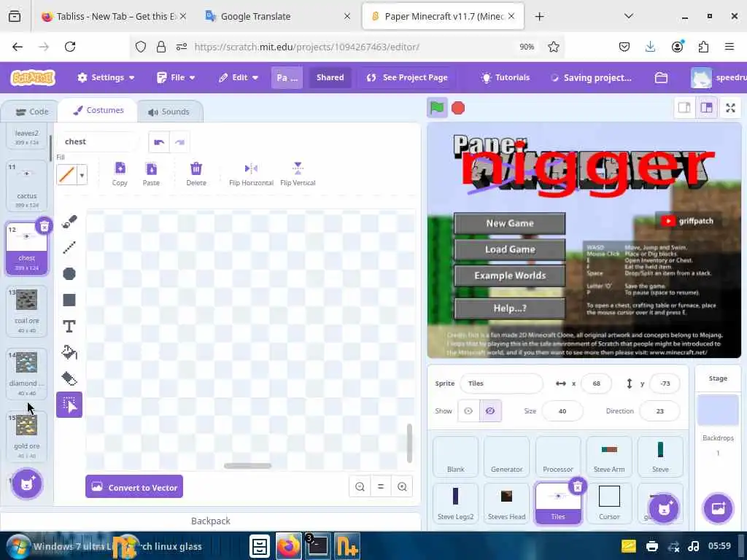Enter full screen stage mode
The width and height of the screenshot is (747, 560).
[730, 108]
